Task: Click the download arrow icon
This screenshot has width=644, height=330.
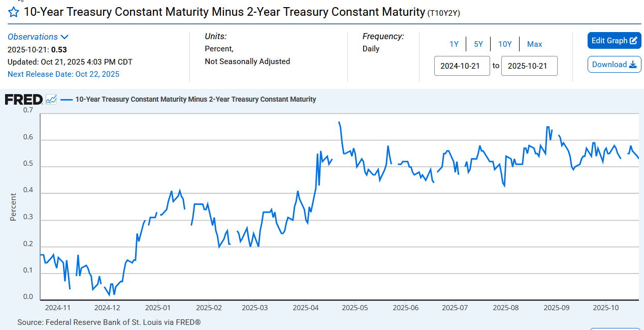Action: [x=633, y=65]
